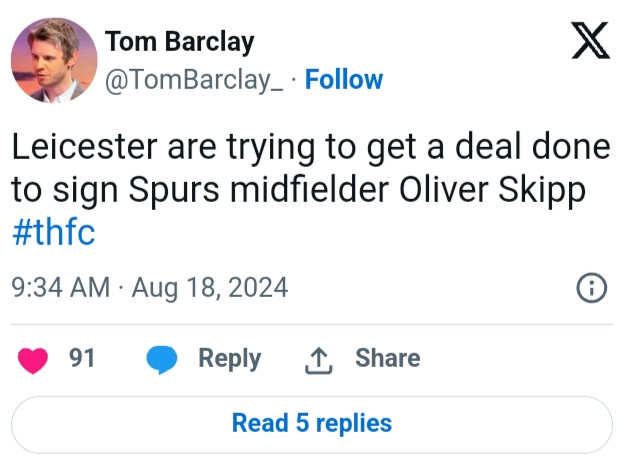Click the 9:34 AM time
The image size is (631, 474).
click(60, 289)
